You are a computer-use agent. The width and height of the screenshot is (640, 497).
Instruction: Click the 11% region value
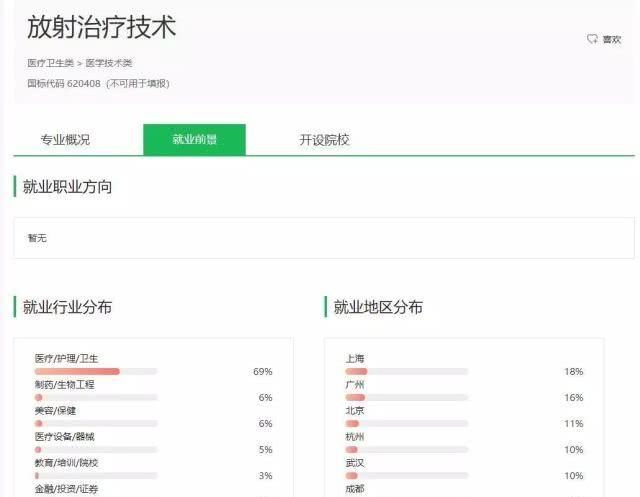pyautogui.click(x=573, y=424)
